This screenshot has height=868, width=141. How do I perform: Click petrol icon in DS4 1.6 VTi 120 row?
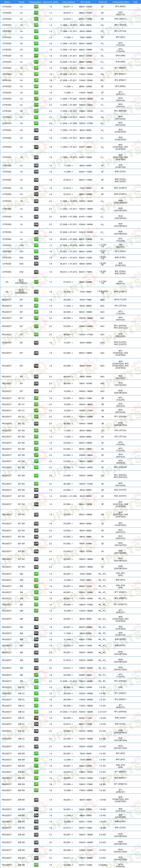[36, 251]
